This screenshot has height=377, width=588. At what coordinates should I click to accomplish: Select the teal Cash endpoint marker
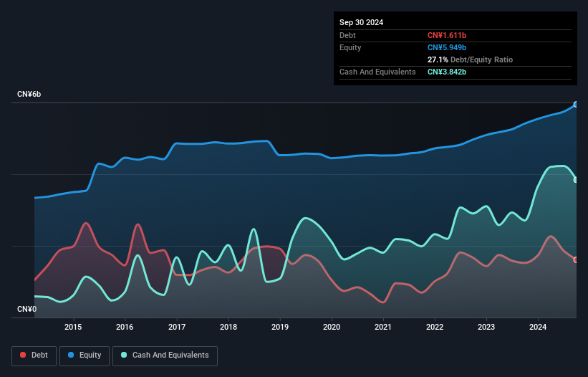576,180
